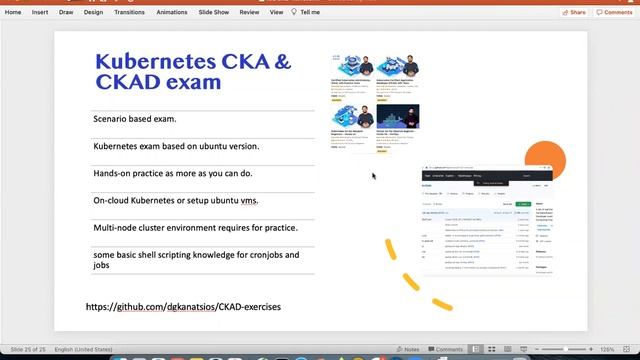Switch to the Design tab
Screen dimensions: 640x360
93,12
